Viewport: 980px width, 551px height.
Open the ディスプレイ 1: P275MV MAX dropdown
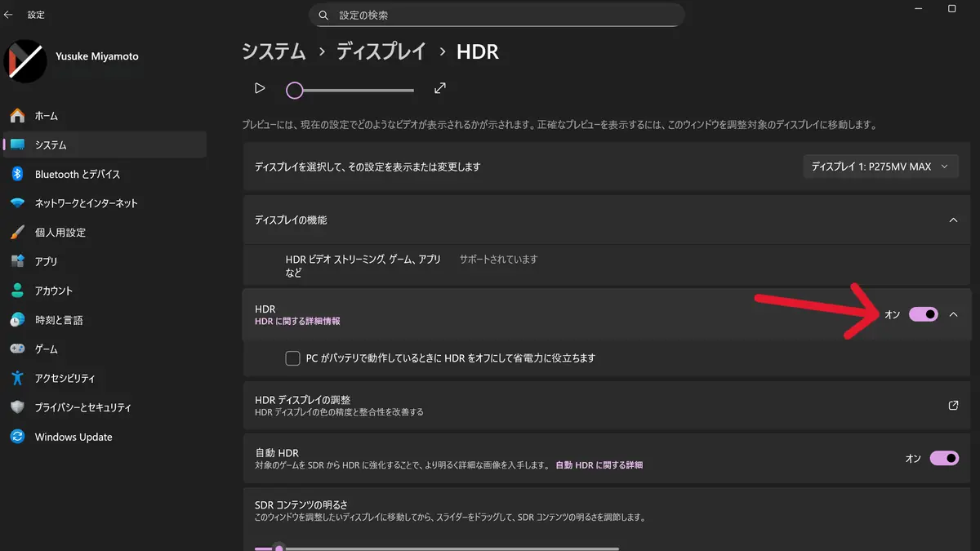[x=880, y=167]
